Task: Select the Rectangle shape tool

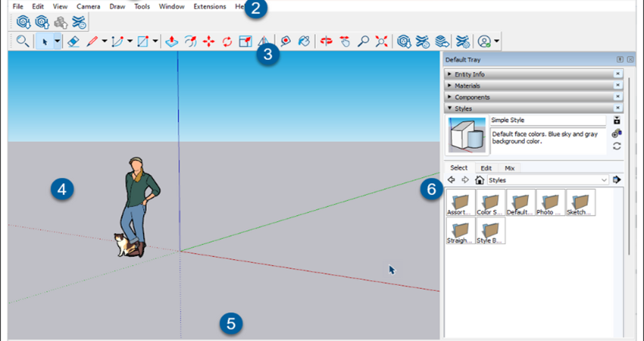Action: point(142,41)
